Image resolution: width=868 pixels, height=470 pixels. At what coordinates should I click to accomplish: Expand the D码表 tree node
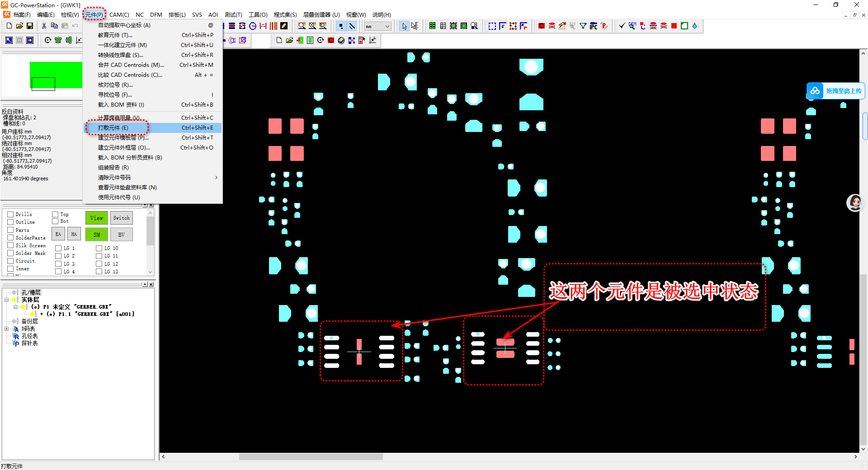(x=7, y=329)
